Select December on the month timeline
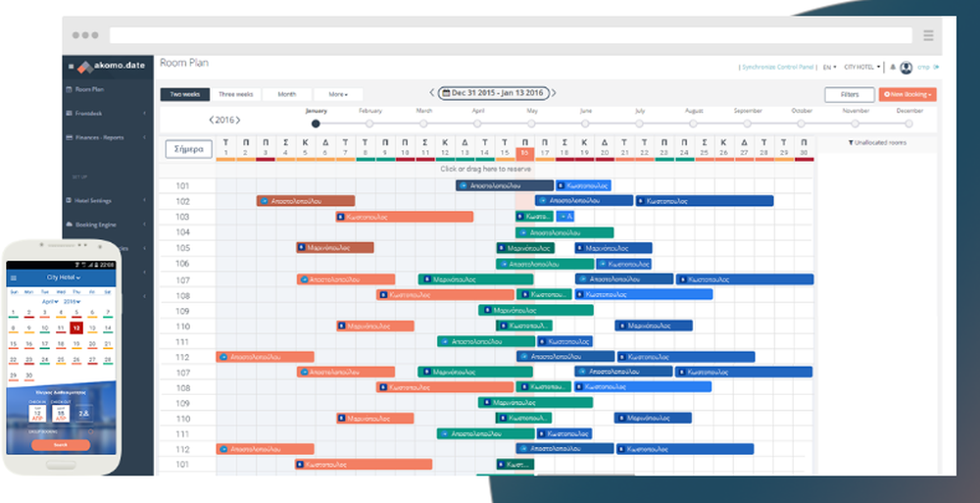 (908, 124)
